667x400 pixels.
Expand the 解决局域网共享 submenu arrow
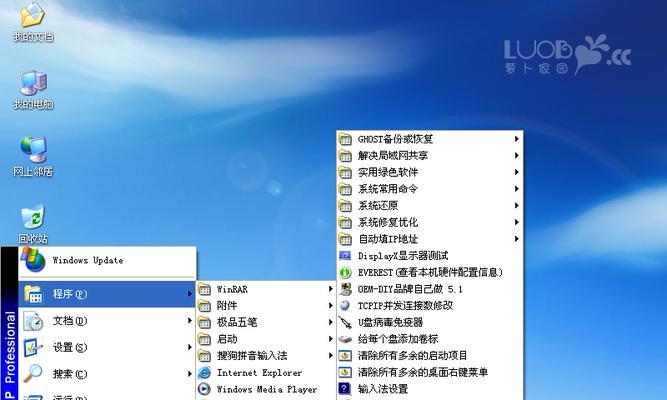tap(516, 155)
